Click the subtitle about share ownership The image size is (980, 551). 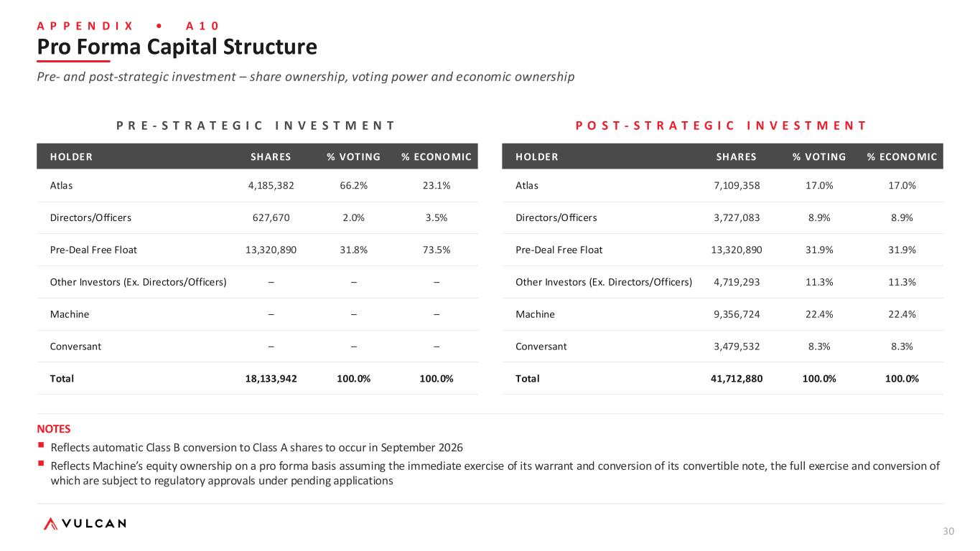pyautogui.click(x=306, y=77)
